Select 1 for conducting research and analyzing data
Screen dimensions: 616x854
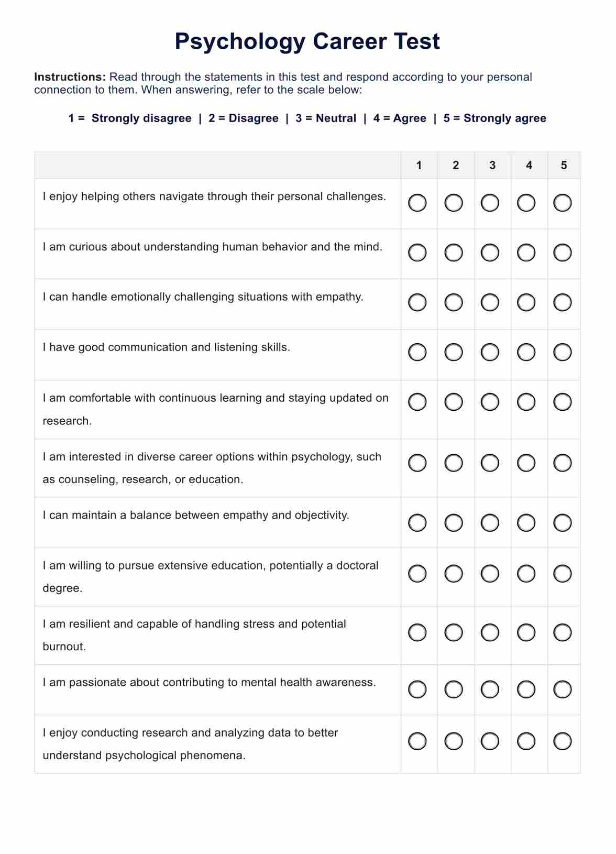click(x=417, y=741)
